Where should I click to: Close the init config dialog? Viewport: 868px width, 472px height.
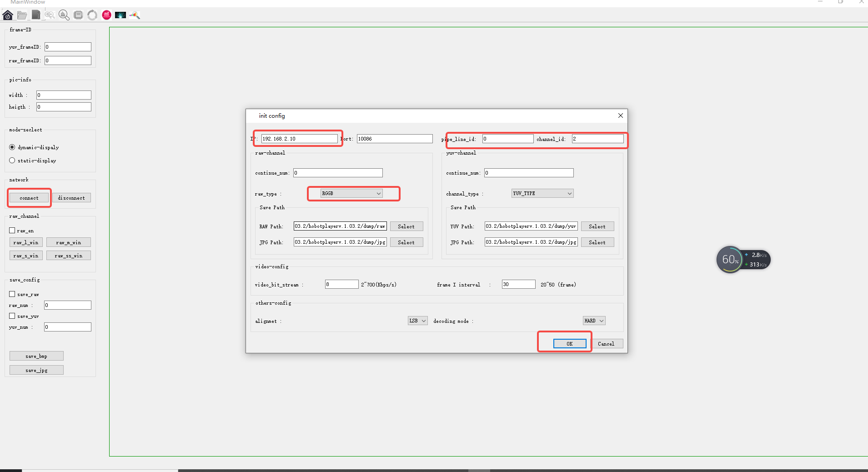click(620, 115)
